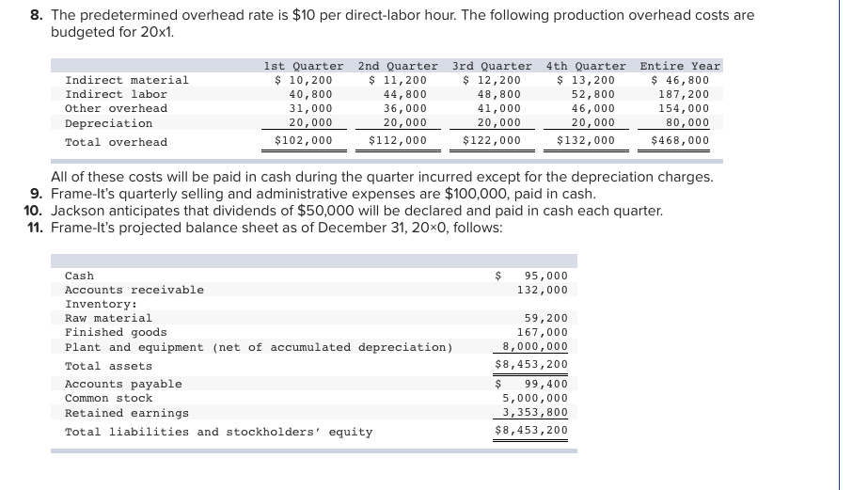
Task: Click the 80,000 yearly depreciation value
Action: 687,123
